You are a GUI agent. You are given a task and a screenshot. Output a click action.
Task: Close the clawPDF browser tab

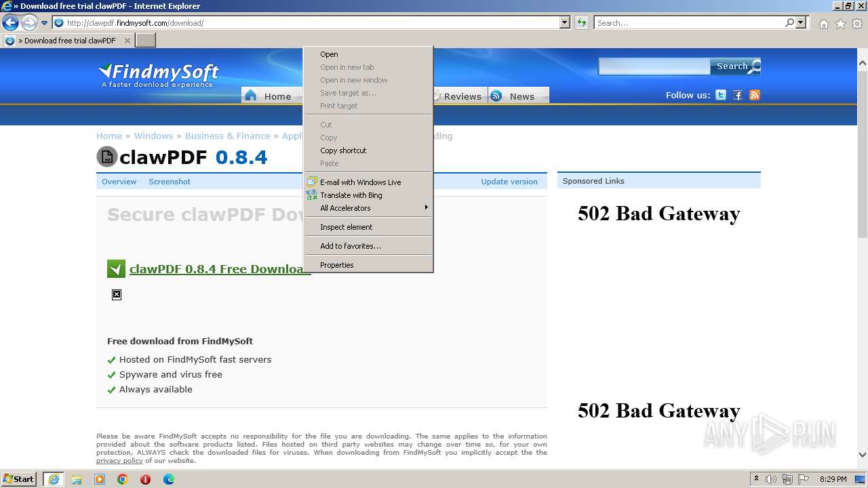tap(127, 41)
